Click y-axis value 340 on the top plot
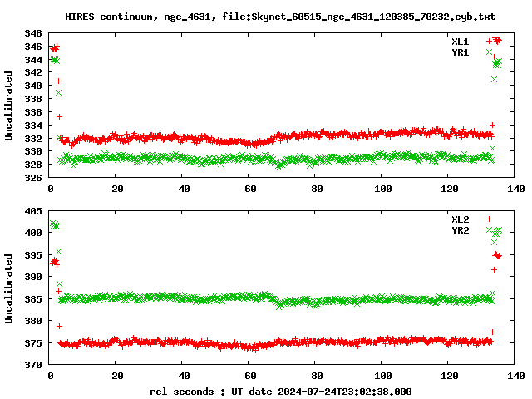Viewport: 532px width, 399px height. (33, 86)
